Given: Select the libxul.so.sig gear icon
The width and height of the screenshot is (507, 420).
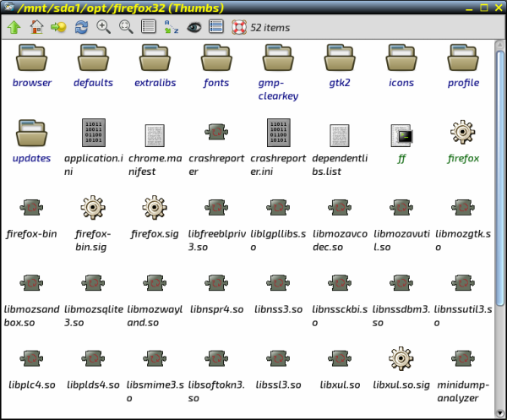Looking at the screenshot, I should pos(401,358).
